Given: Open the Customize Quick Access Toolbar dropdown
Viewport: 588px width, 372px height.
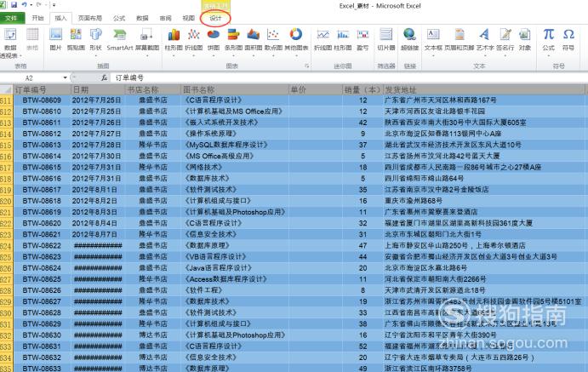Looking at the screenshot, I should click(x=54, y=5).
